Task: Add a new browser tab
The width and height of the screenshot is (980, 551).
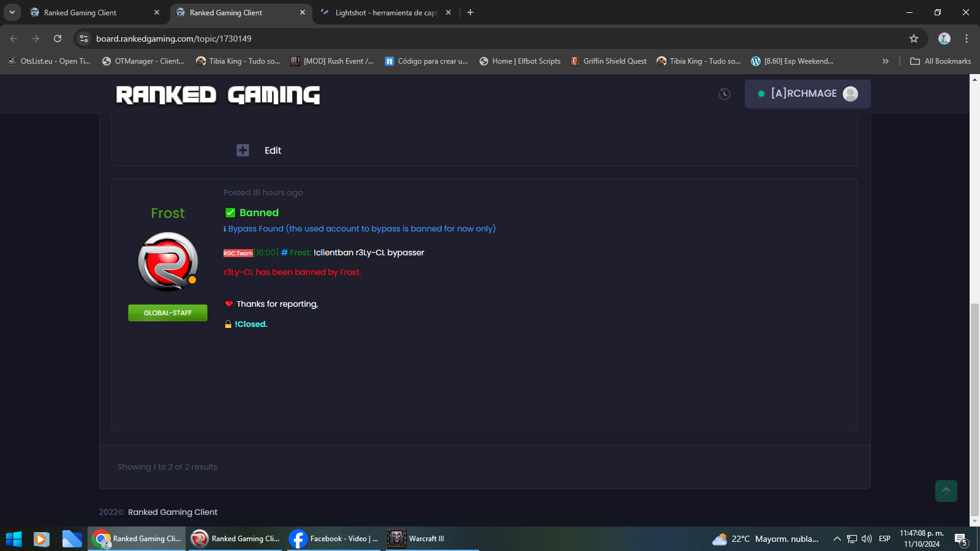Action: [470, 12]
